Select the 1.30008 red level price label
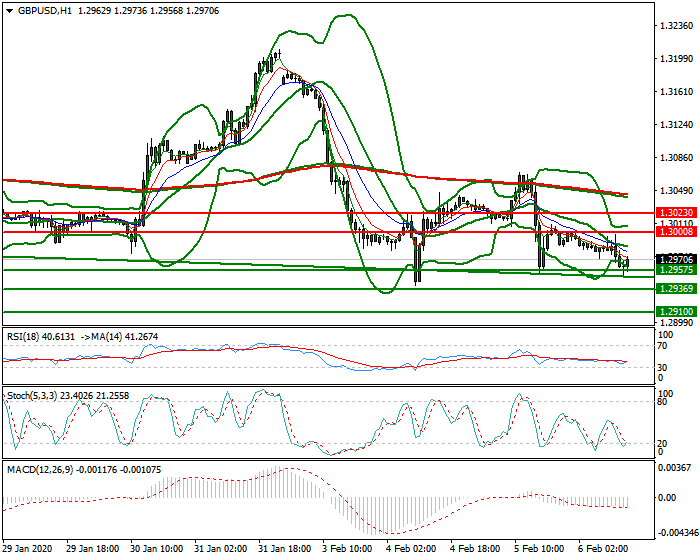700x560 pixels. point(676,231)
